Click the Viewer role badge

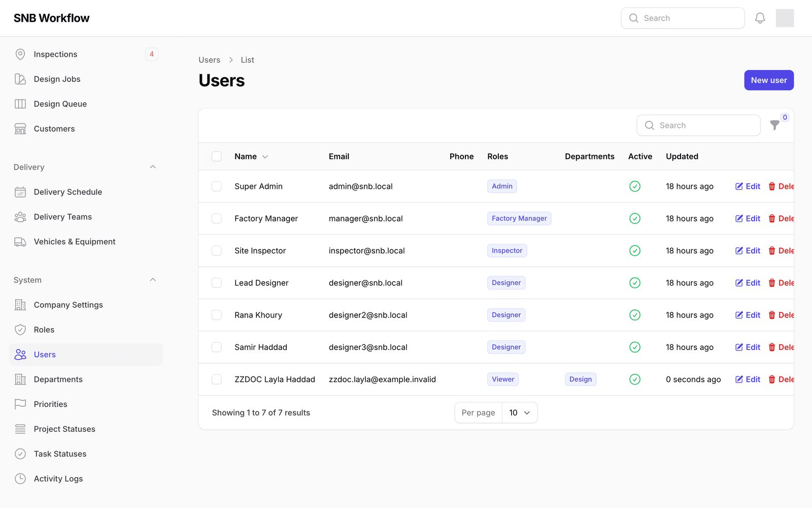[x=503, y=379]
